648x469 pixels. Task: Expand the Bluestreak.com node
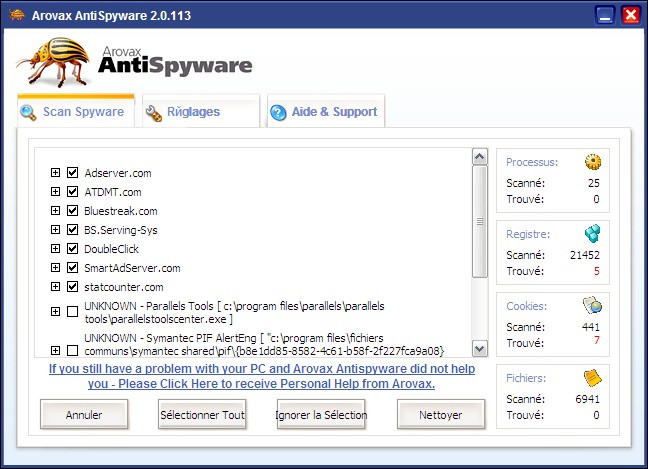(x=55, y=210)
